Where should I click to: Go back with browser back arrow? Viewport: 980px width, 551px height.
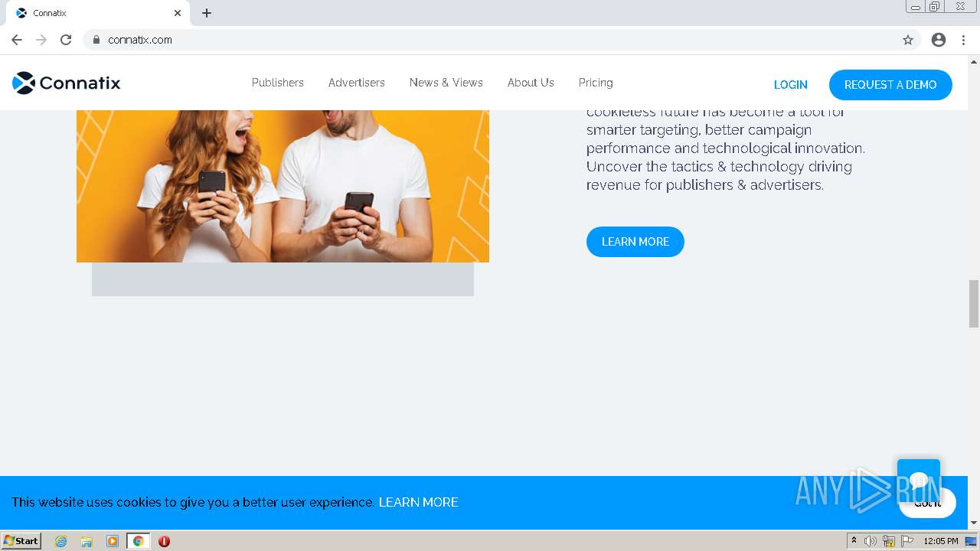17,40
